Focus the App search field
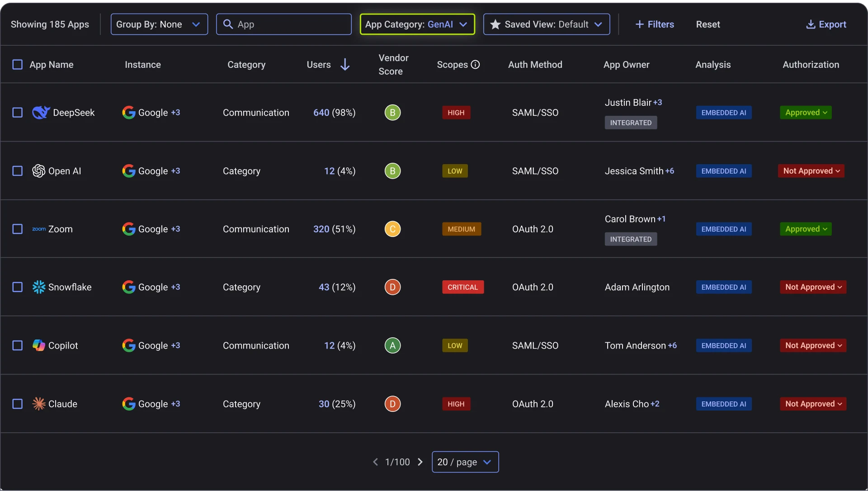This screenshot has height=491, width=868. click(284, 24)
